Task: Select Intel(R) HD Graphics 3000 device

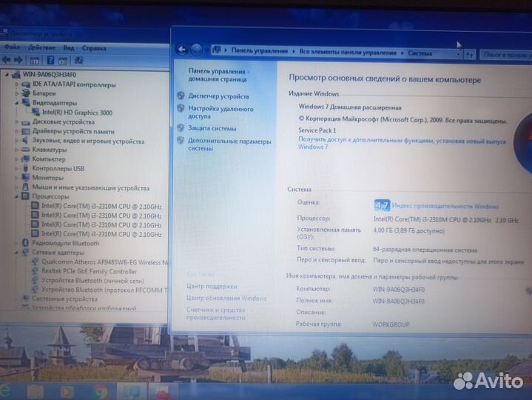Action: pyautogui.click(x=77, y=113)
